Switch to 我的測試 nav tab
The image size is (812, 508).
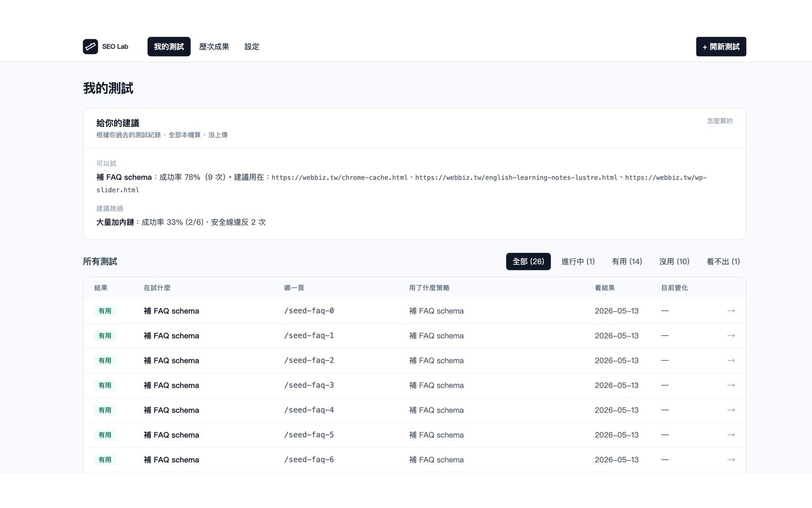coord(169,46)
